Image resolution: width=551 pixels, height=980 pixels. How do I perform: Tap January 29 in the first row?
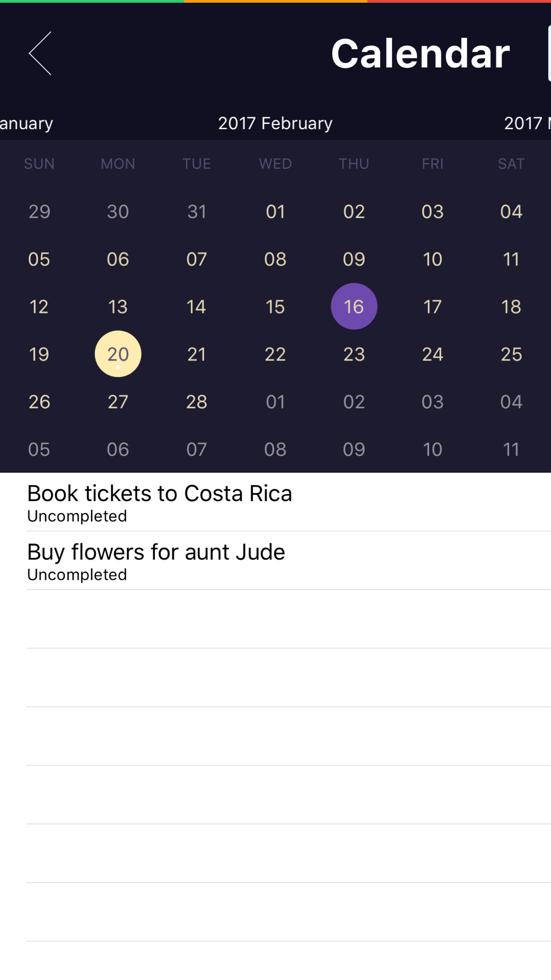pos(39,212)
